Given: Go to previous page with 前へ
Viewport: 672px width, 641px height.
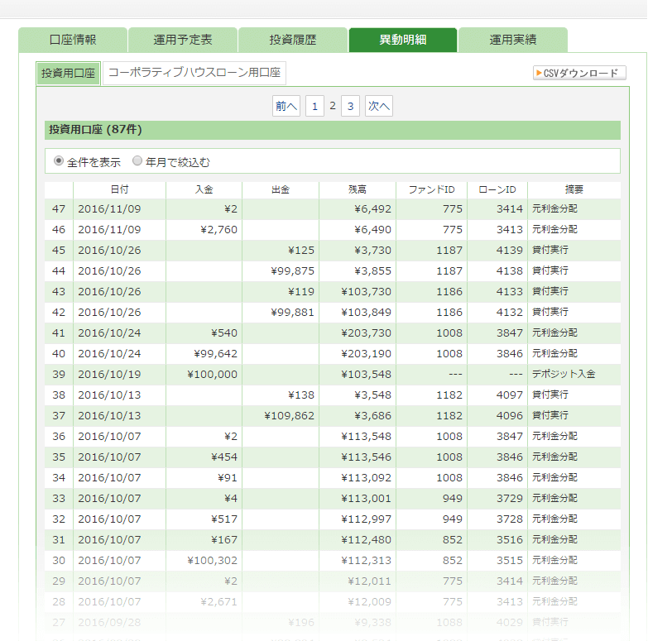Looking at the screenshot, I should [x=286, y=106].
